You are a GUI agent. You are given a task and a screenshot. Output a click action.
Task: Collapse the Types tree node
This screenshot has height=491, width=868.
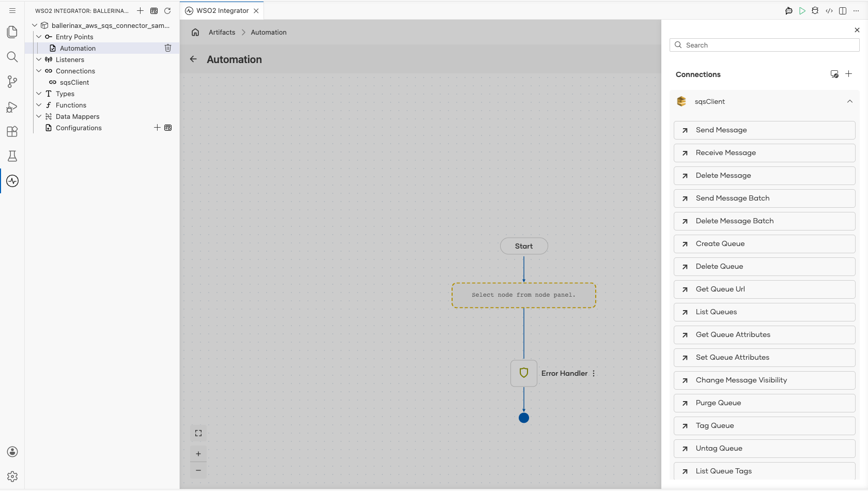tap(39, 94)
